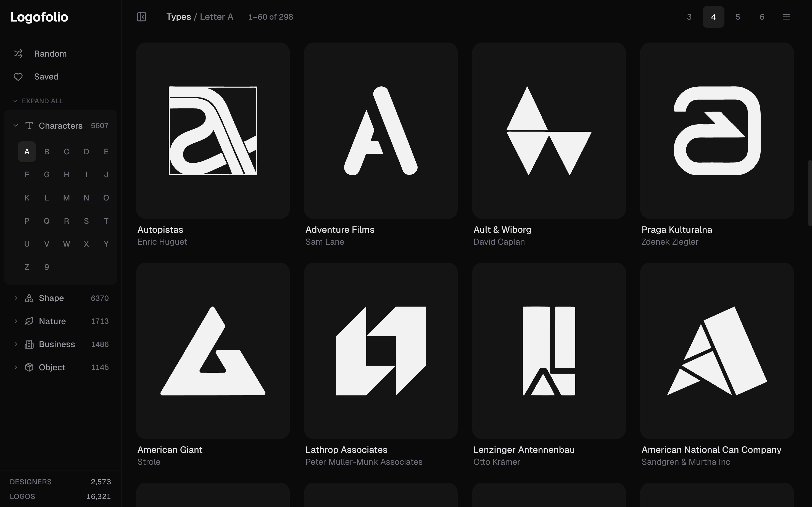812x507 pixels.
Task: Open designer Sam Lane link
Action: (x=324, y=242)
